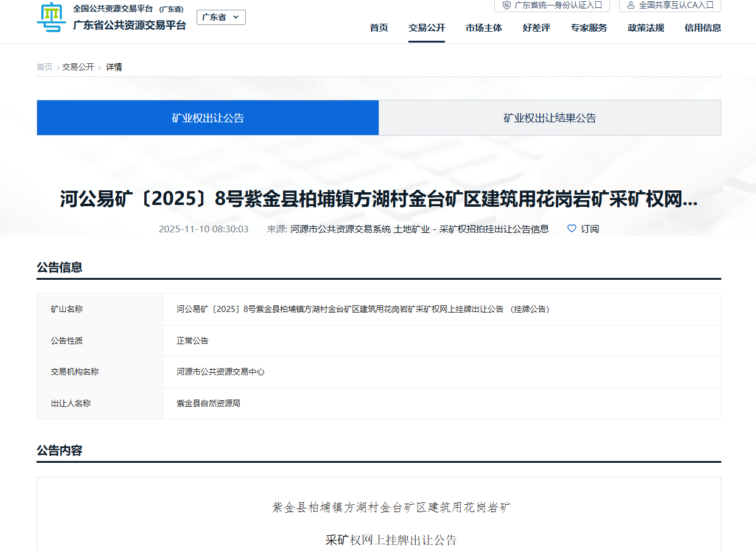This screenshot has width=756, height=551.
Task: Open the 交易公开 navigation menu
Action: coord(427,28)
